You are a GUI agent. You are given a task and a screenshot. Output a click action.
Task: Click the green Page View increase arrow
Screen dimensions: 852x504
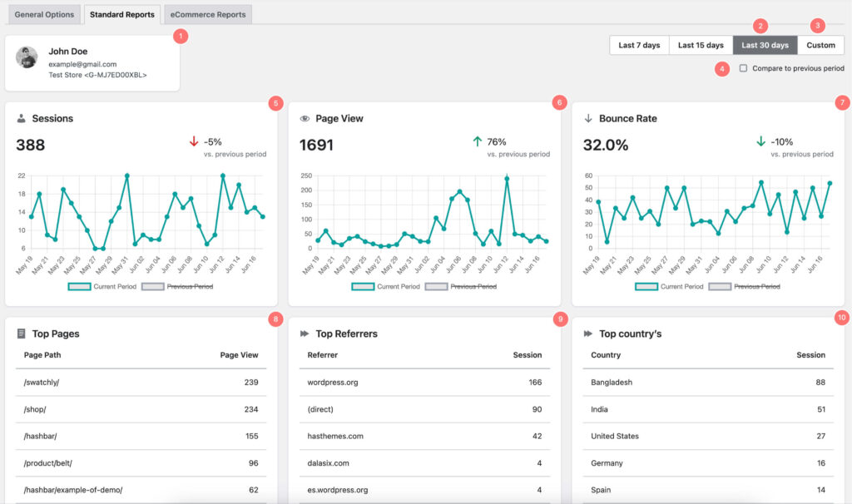point(477,142)
